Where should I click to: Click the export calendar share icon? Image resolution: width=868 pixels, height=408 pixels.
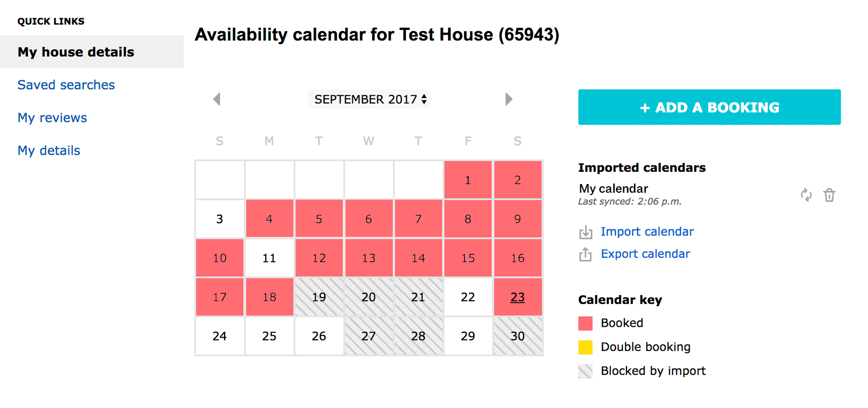pos(585,254)
